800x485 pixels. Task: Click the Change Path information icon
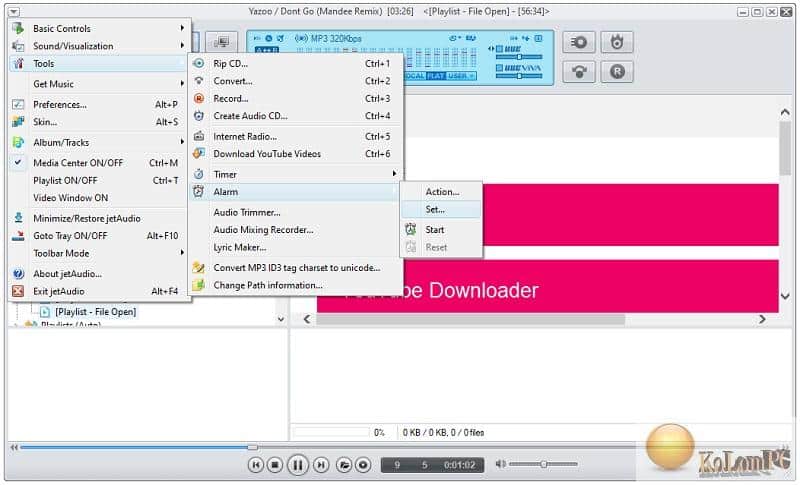coord(198,285)
